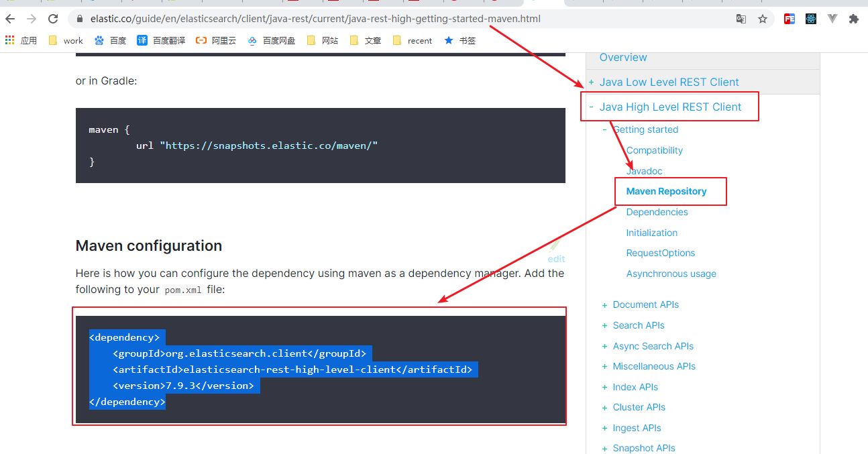
Task: Reload the page with the refresh icon
Action: point(53,19)
